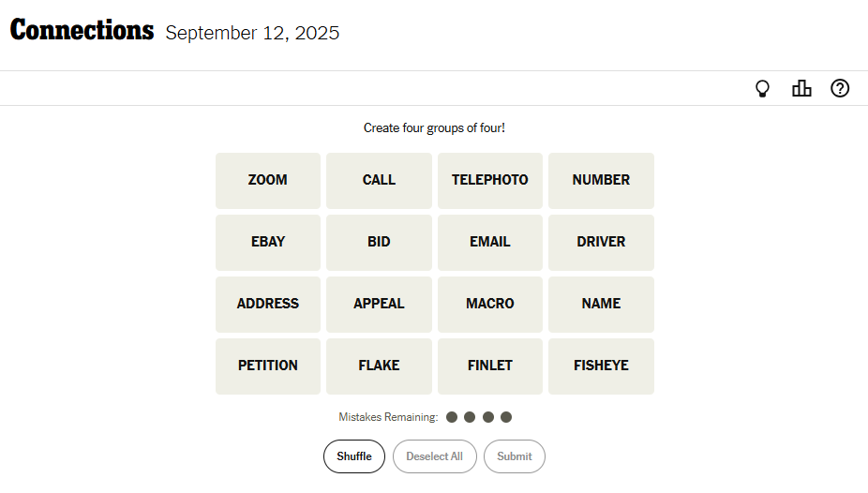Choose the FINLET word tile
Image resolution: width=868 pixels, height=493 pixels.
click(489, 366)
